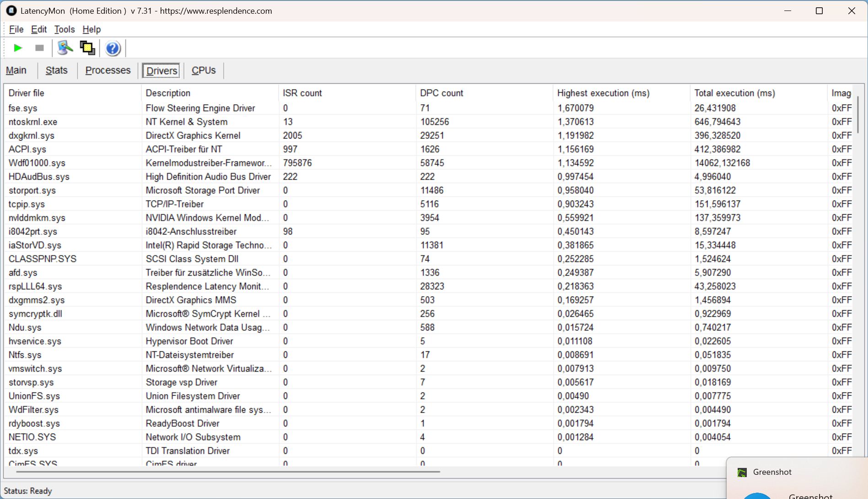Click the LatencyMon app icon in title bar

point(11,11)
